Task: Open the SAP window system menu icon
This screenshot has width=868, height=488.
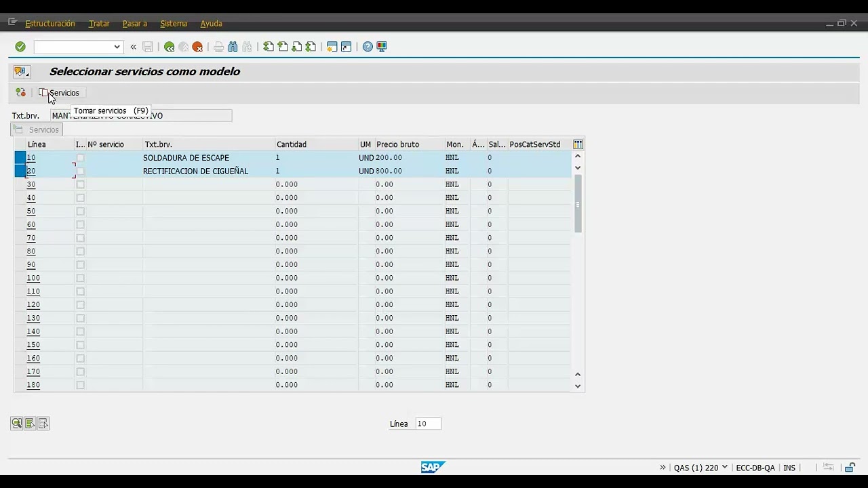Action: click(x=12, y=22)
